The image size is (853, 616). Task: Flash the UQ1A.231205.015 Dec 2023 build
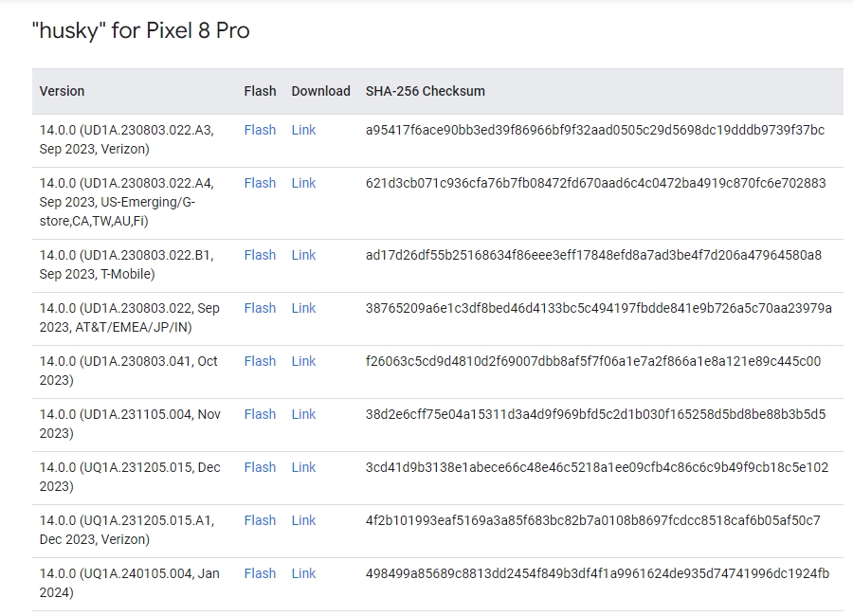point(260,467)
